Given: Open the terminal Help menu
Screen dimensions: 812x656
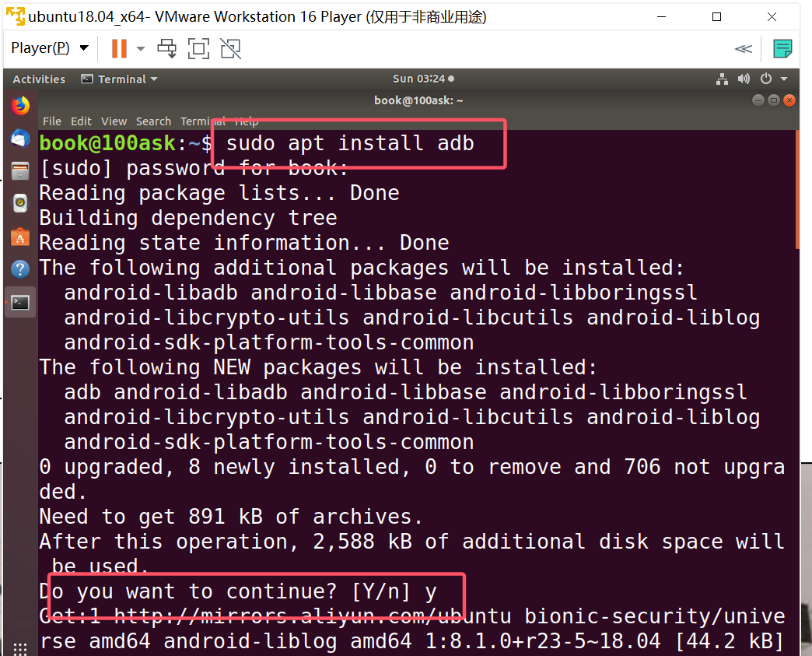Looking at the screenshot, I should [x=247, y=121].
